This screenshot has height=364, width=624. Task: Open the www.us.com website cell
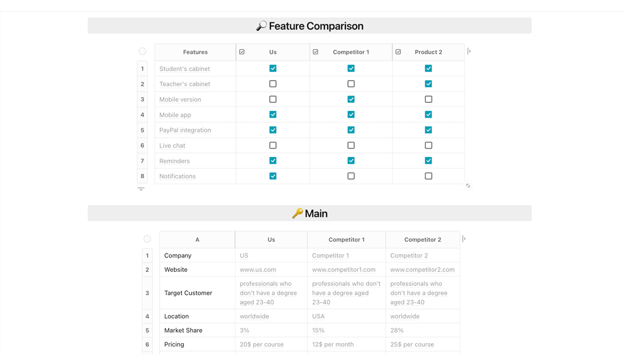coord(271,270)
